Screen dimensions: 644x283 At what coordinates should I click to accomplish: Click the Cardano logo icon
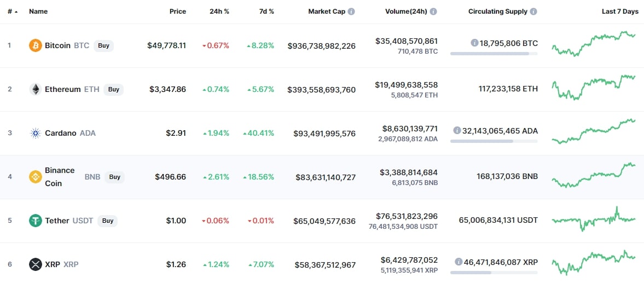[x=36, y=133]
